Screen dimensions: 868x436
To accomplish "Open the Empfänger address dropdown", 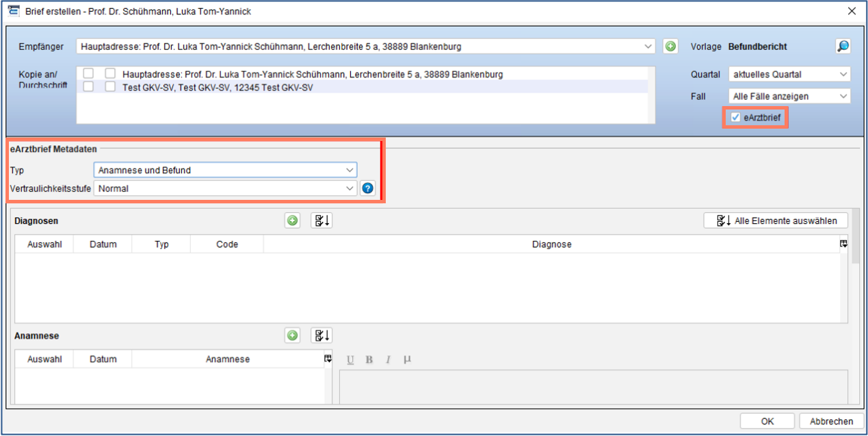I will (x=366, y=47).
